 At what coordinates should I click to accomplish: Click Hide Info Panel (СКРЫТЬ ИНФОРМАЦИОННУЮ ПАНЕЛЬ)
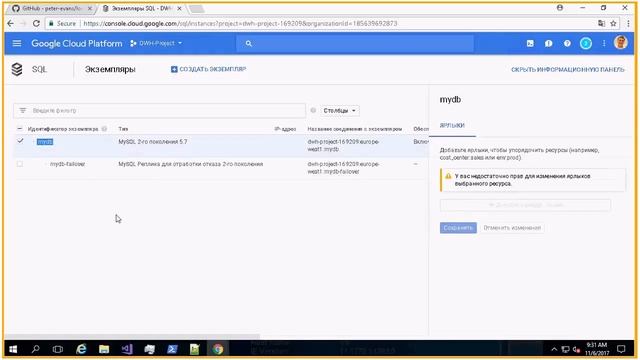(x=568, y=70)
